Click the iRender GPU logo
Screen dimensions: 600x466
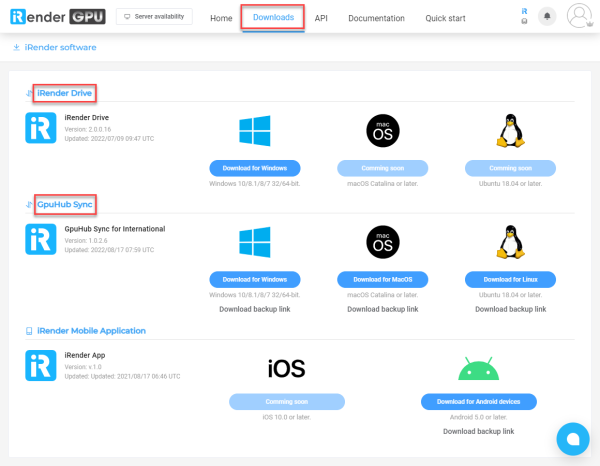[56, 17]
